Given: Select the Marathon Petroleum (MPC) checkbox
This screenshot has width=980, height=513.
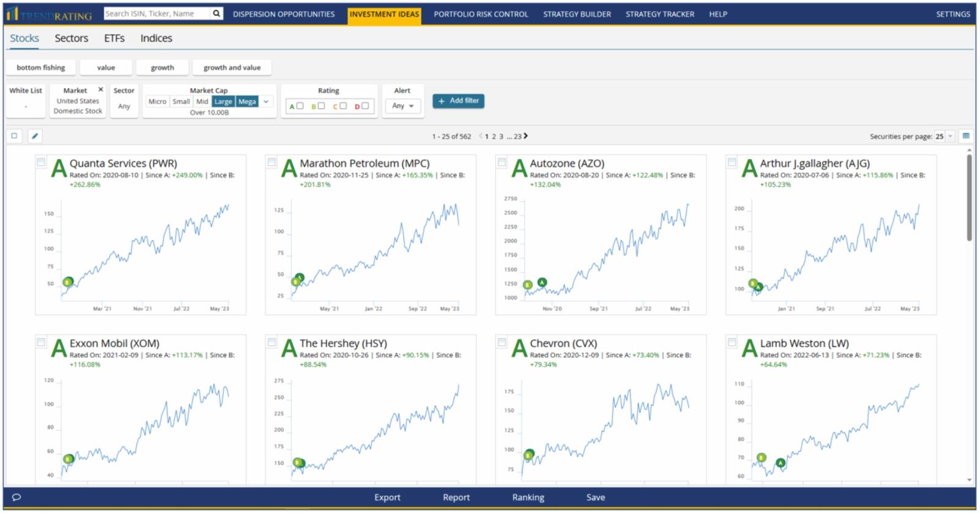Looking at the screenshot, I should [271, 162].
